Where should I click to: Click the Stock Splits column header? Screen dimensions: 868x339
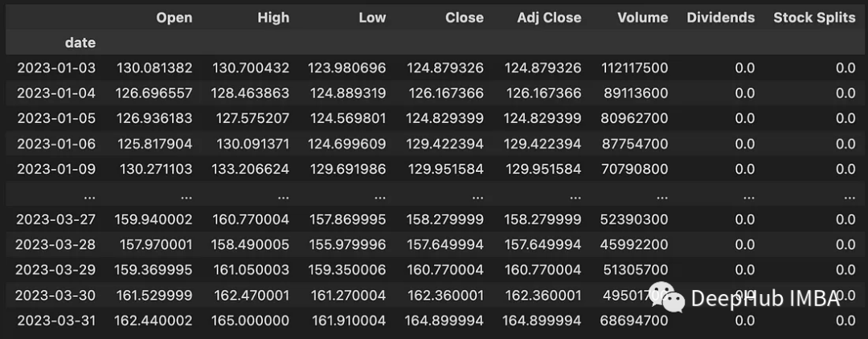tap(814, 18)
